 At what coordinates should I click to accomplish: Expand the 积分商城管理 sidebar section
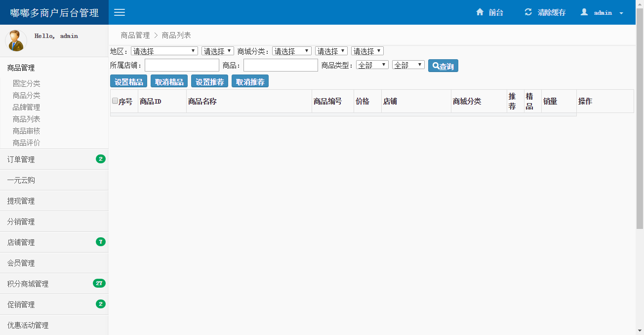coord(54,284)
